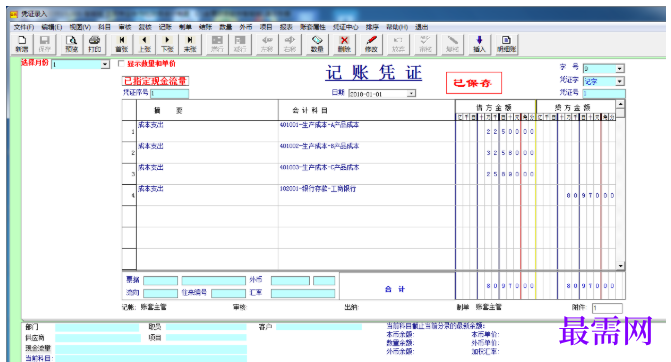Click the 数量 quantity toolbar icon
The height and width of the screenshot is (362, 671).
(x=317, y=44)
